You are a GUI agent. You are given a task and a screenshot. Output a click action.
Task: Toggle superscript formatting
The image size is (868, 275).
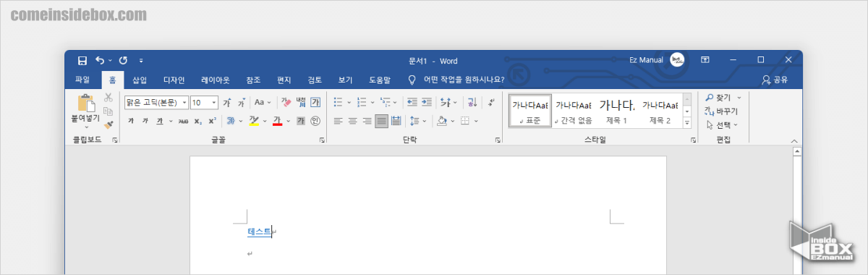pos(212,121)
